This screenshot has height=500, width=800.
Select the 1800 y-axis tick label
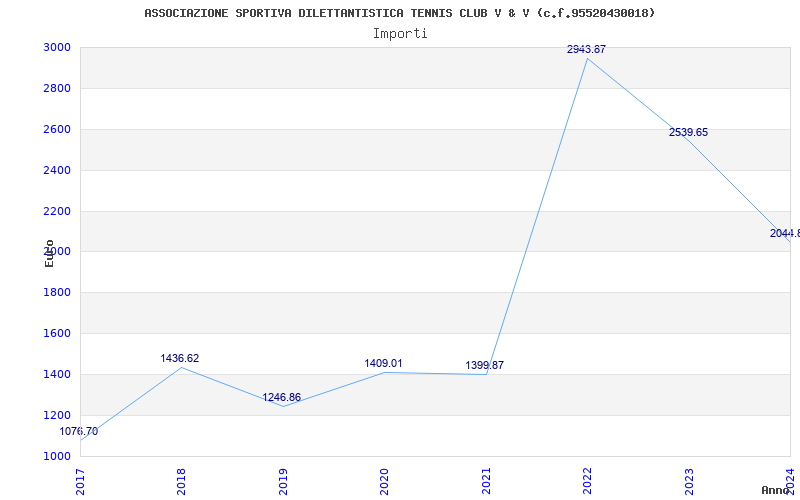(x=56, y=293)
